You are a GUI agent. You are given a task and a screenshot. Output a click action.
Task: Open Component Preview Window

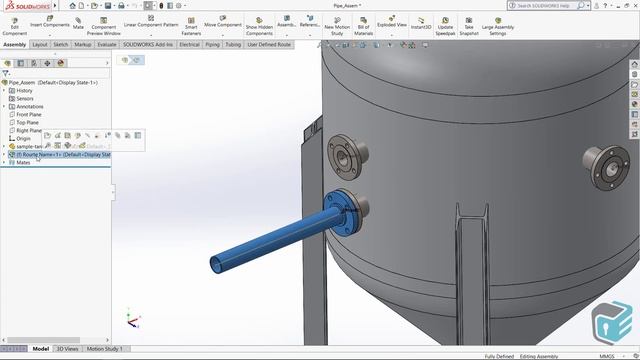(104, 27)
